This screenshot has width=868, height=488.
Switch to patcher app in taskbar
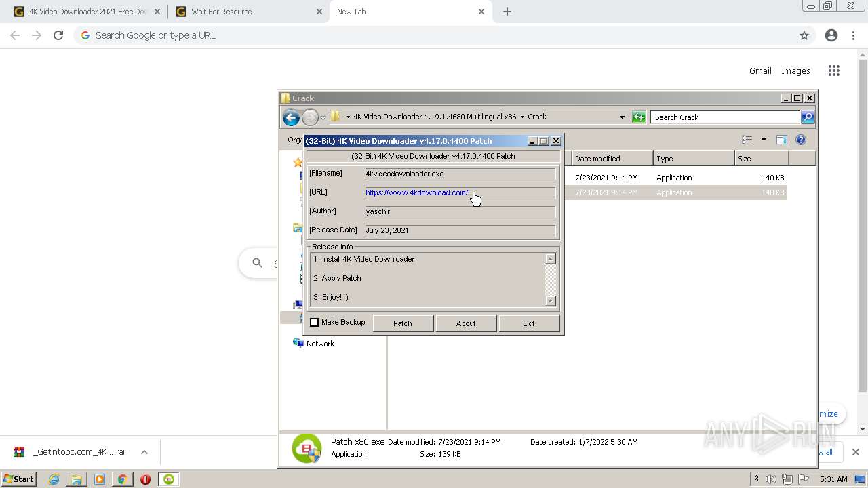[169, 479]
